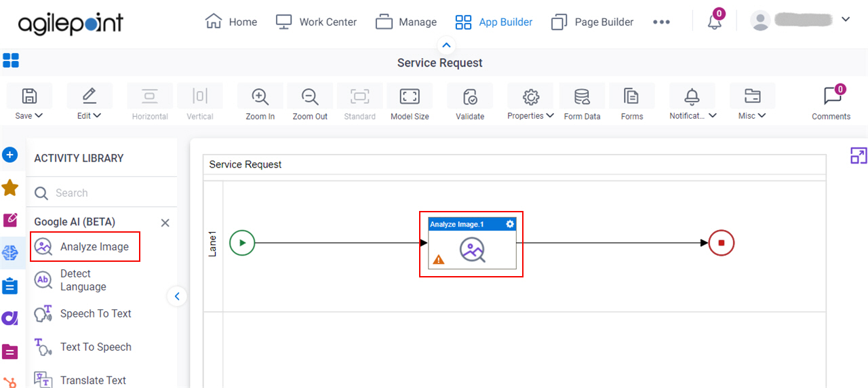Collapse the Activity Library panel arrow
Screen dimensions: 868x388
point(177,296)
